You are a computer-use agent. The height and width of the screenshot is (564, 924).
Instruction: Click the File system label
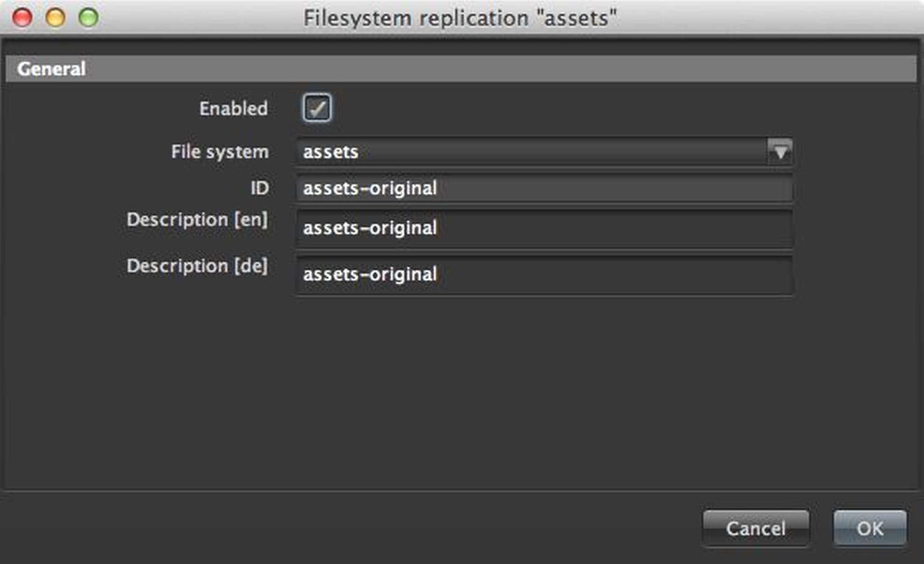click(219, 152)
